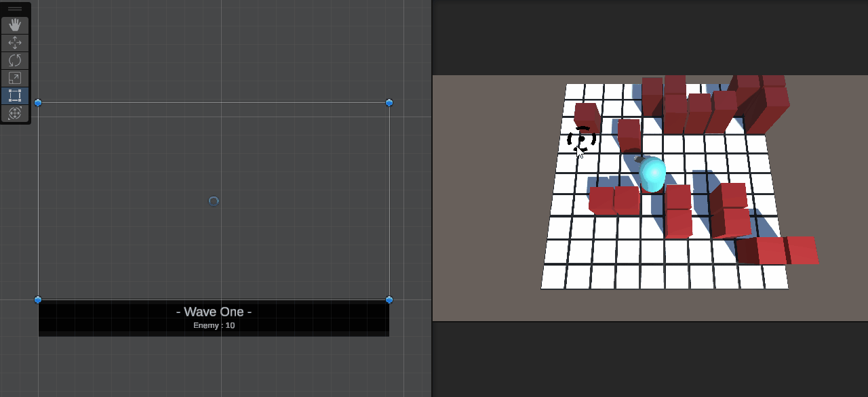The height and width of the screenshot is (397, 868).
Task: Click the 'Enemy : 10' text
Action: pos(214,325)
